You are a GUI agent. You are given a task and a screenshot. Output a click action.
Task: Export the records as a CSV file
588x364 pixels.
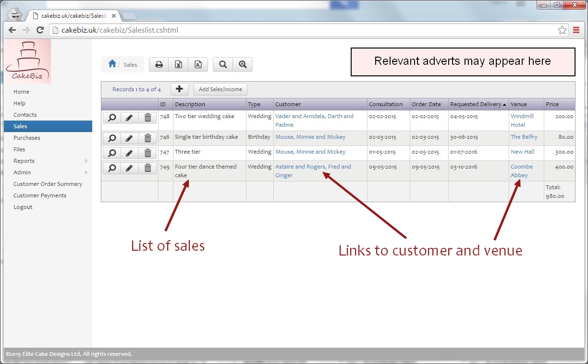(198, 64)
